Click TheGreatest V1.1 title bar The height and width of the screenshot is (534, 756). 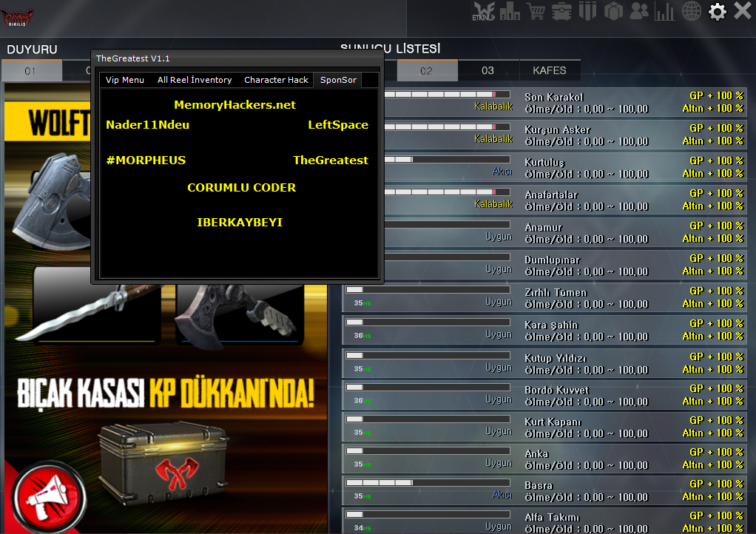coord(237,58)
